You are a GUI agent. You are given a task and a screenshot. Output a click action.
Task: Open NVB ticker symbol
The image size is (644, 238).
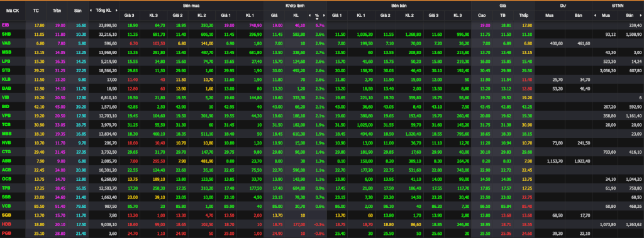(6, 143)
